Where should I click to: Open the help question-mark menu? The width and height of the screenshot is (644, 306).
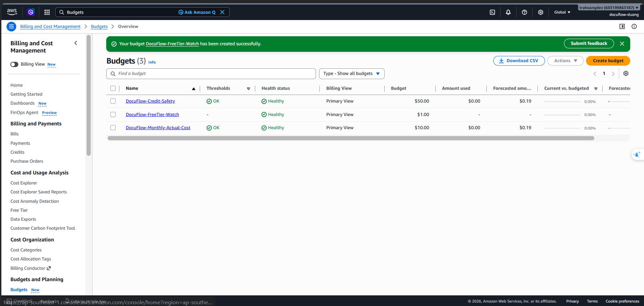click(524, 12)
